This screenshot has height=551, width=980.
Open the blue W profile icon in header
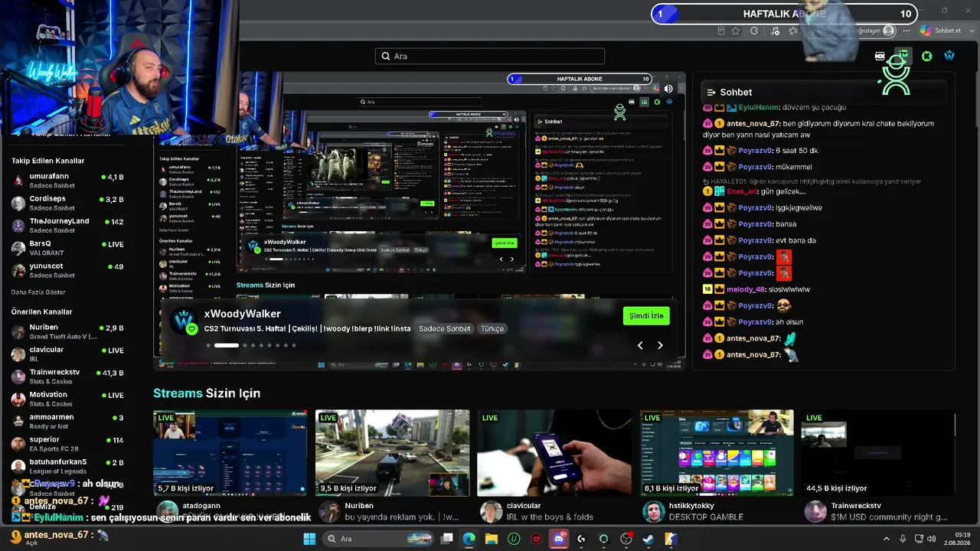(x=949, y=56)
